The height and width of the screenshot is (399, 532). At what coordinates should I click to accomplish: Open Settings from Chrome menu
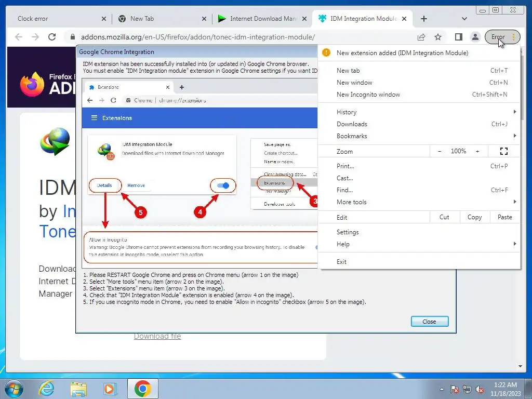[419, 232]
